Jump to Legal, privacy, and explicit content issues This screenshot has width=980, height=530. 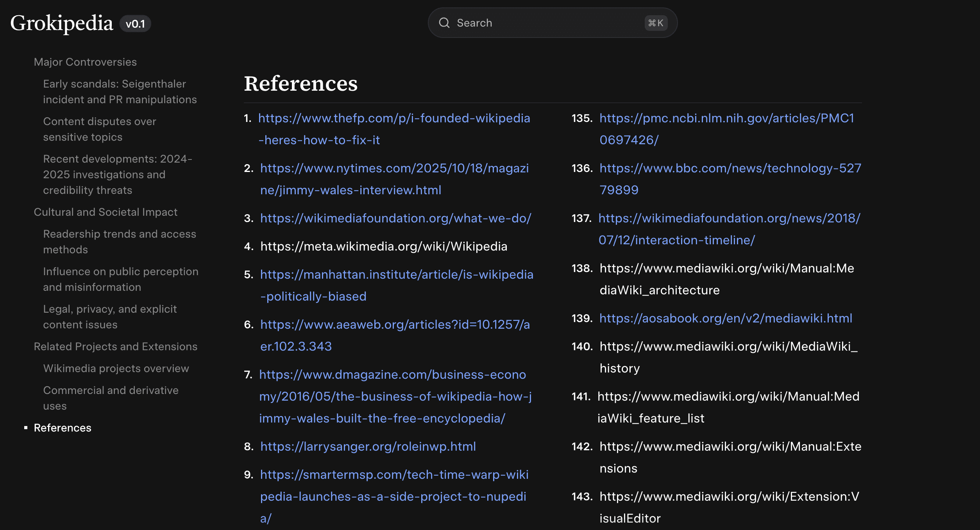[110, 317]
